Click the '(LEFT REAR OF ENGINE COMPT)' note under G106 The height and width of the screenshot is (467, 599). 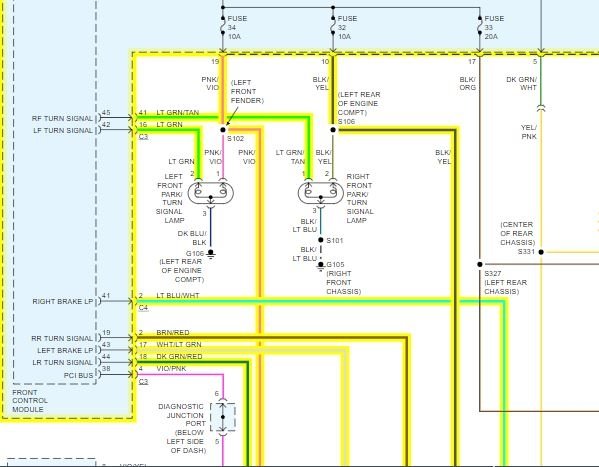click(x=181, y=271)
